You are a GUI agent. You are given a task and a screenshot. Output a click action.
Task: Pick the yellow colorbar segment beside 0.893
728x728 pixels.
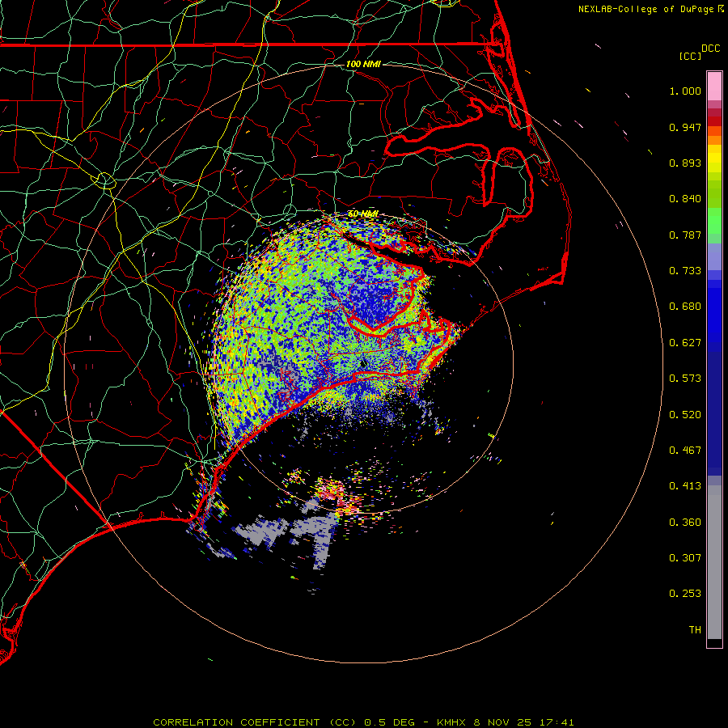point(714,163)
